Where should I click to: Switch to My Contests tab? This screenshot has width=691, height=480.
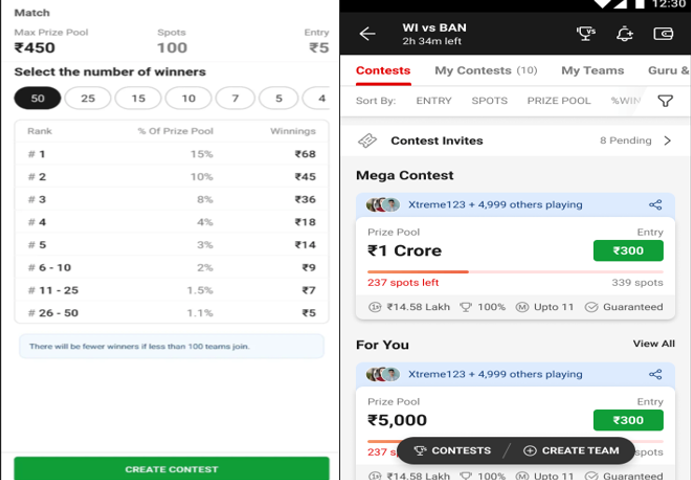click(485, 71)
